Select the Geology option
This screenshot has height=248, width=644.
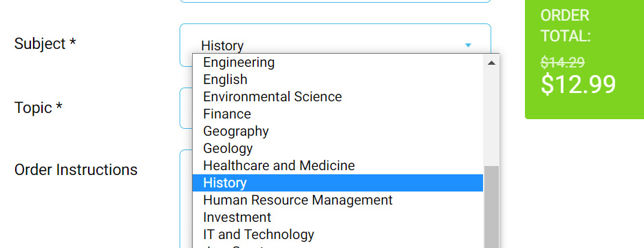point(338,148)
